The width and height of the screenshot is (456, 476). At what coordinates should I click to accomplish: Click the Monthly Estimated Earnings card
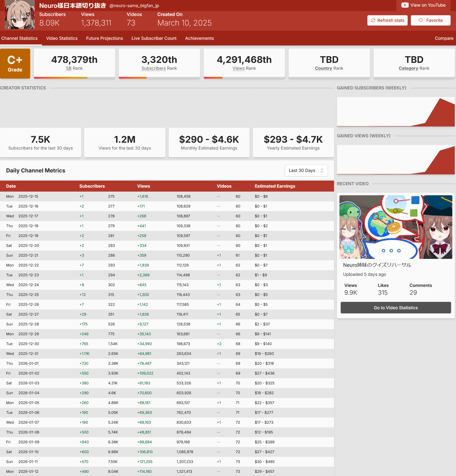[209, 142]
